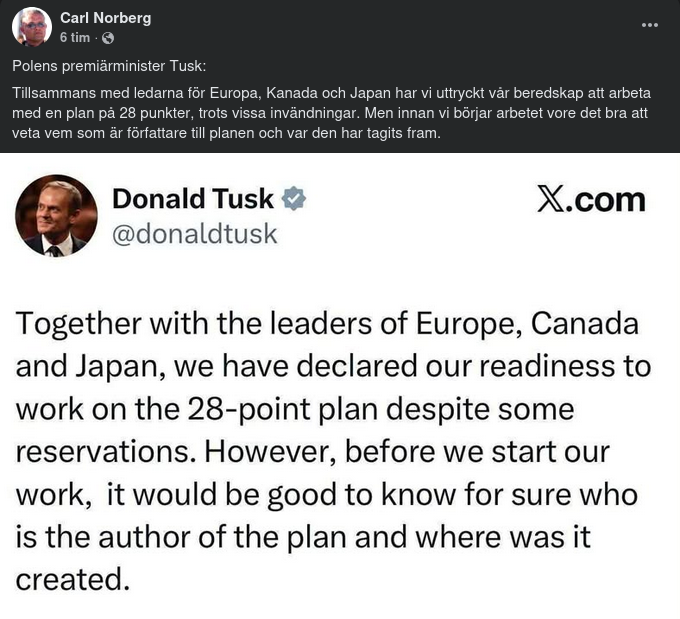The image size is (680, 619).
Task: Click the bold "Donald Tusk" display name
Action: [x=192, y=198]
